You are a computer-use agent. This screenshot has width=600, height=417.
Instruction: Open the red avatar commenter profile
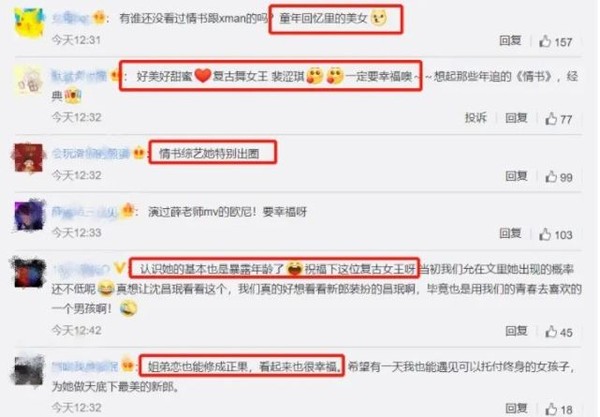click(28, 158)
